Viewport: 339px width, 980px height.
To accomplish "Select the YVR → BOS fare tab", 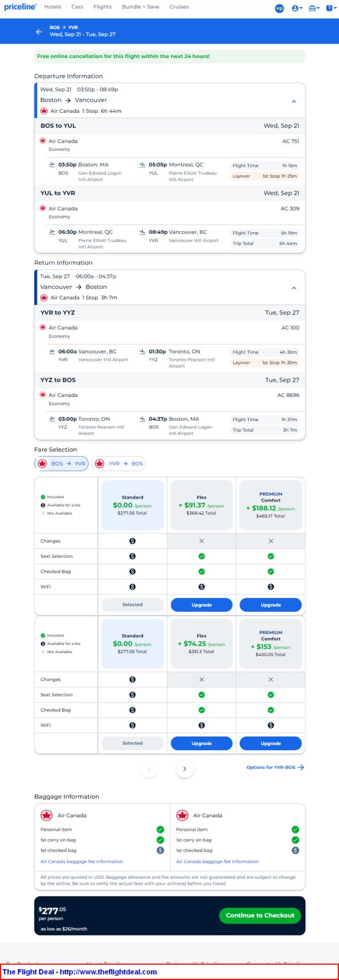I will (120, 463).
